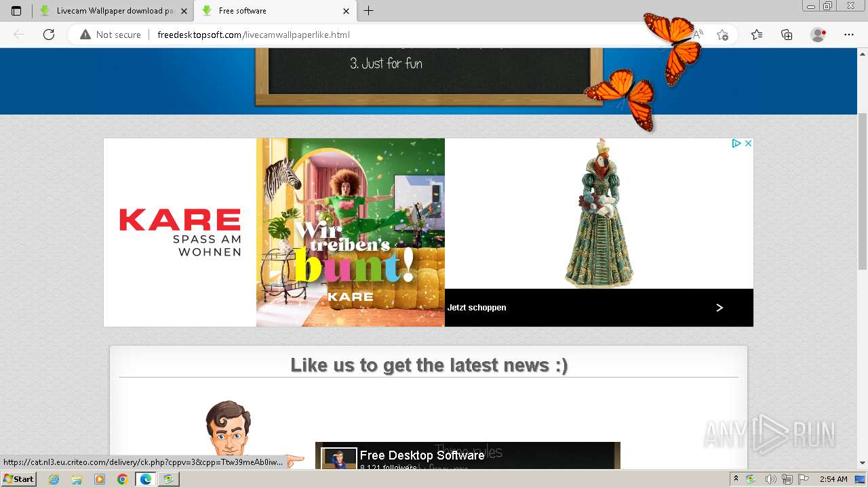The image size is (868, 488).
Task: Open the Wir treiben's bunt ad image
Action: [x=351, y=232]
